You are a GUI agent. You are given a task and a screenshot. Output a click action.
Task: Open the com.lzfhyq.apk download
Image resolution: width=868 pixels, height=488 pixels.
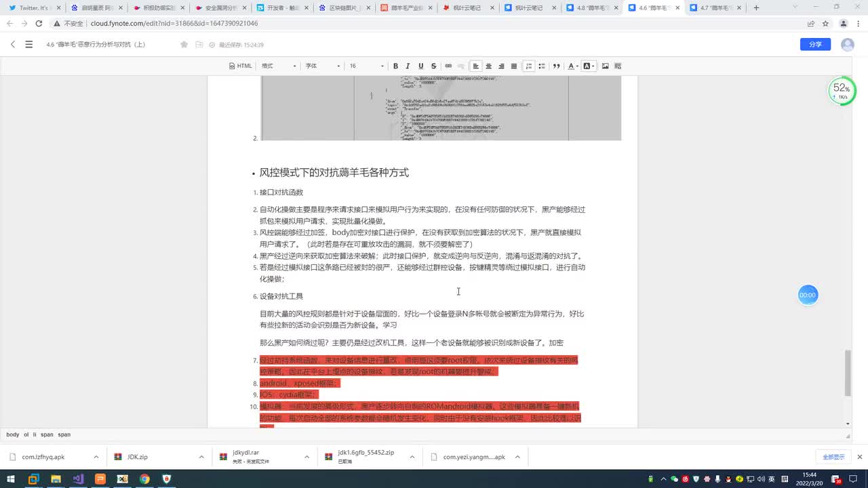click(x=43, y=457)
